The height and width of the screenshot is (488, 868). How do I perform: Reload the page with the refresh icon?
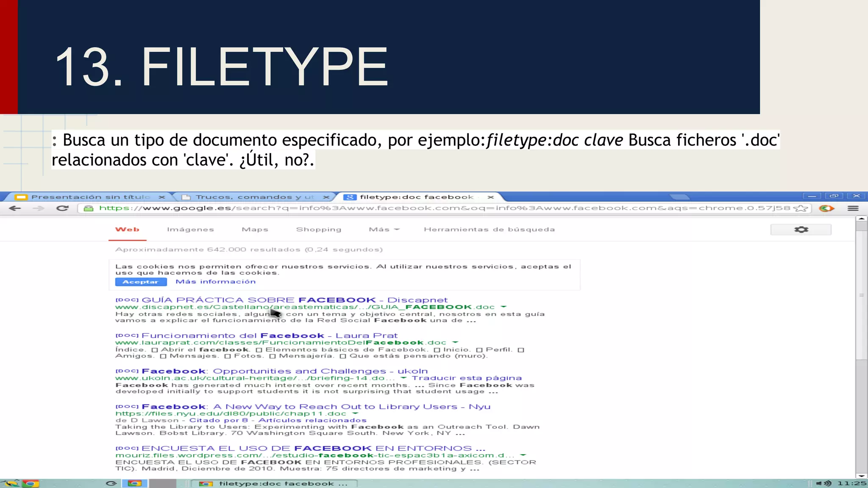pyautogui.click(x=62, y=208)
